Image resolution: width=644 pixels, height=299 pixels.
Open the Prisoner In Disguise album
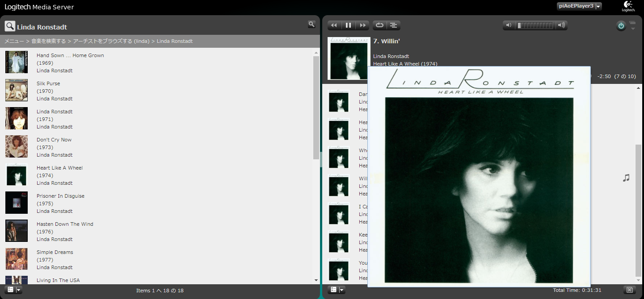click(60, 196)
